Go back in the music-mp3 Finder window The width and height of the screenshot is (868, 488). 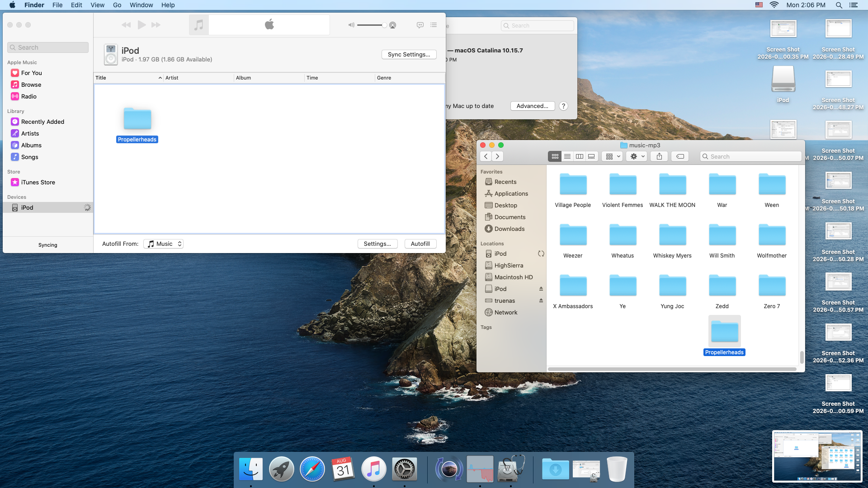point(486,156)
